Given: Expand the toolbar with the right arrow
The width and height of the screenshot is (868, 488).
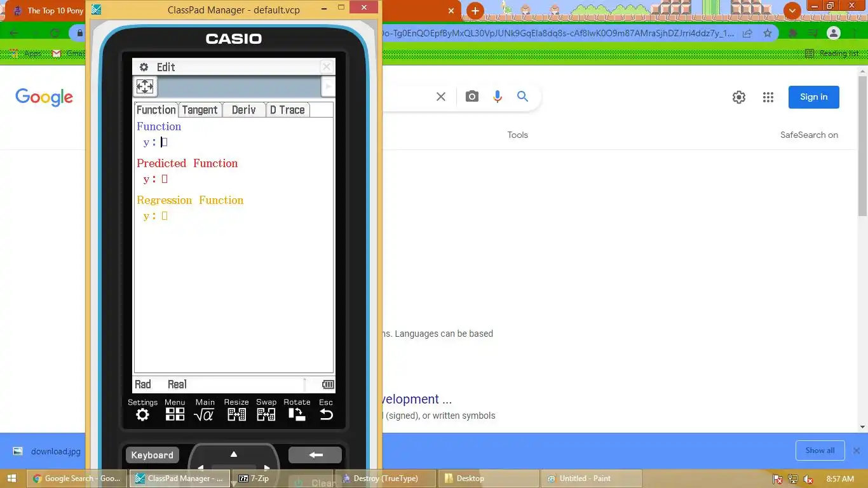Looking at the screenshot, I should [x=328, y=86].
